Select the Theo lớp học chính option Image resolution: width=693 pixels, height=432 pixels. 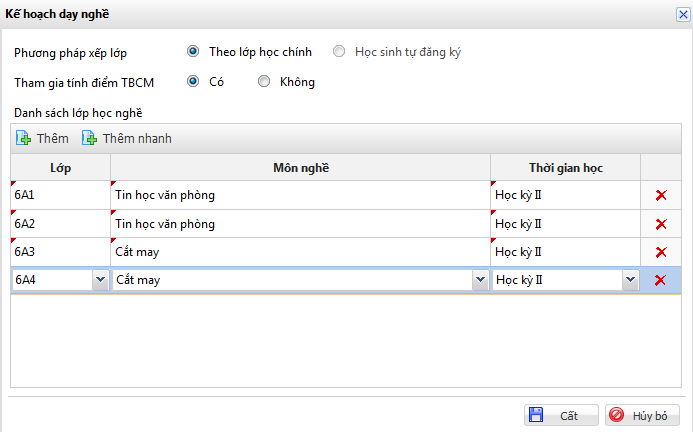click(x=193, y=51)
